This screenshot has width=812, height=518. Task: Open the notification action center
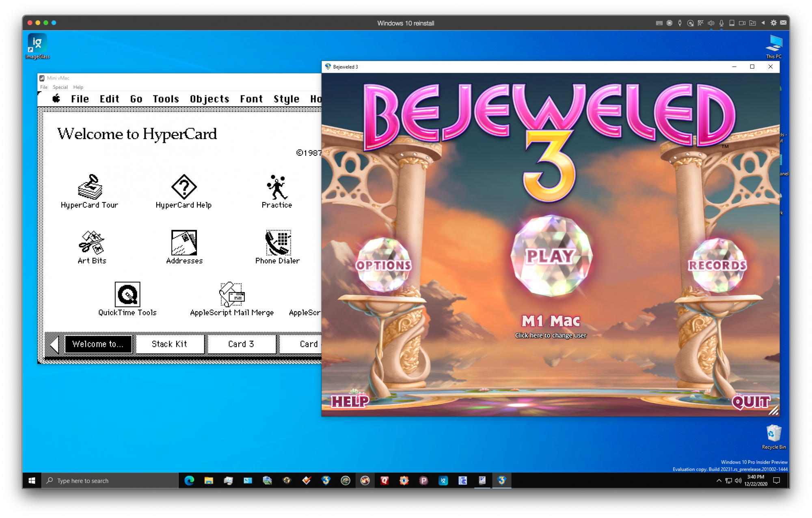(x=777, y=481)
